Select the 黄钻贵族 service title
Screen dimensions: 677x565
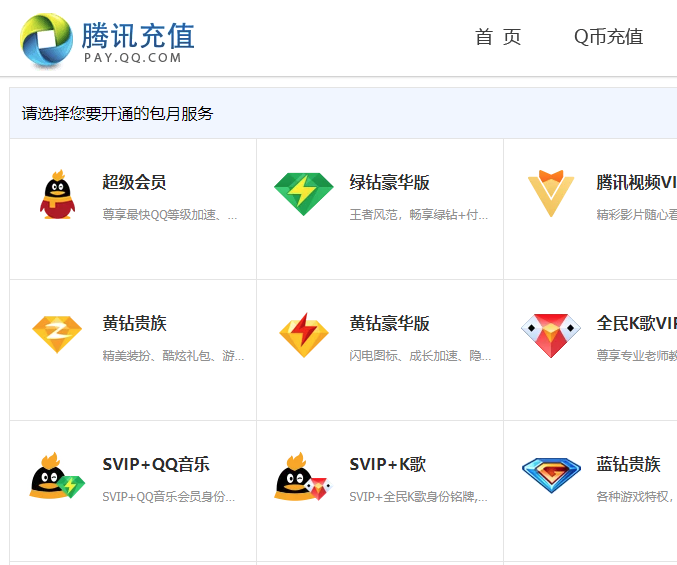point(134,323)
